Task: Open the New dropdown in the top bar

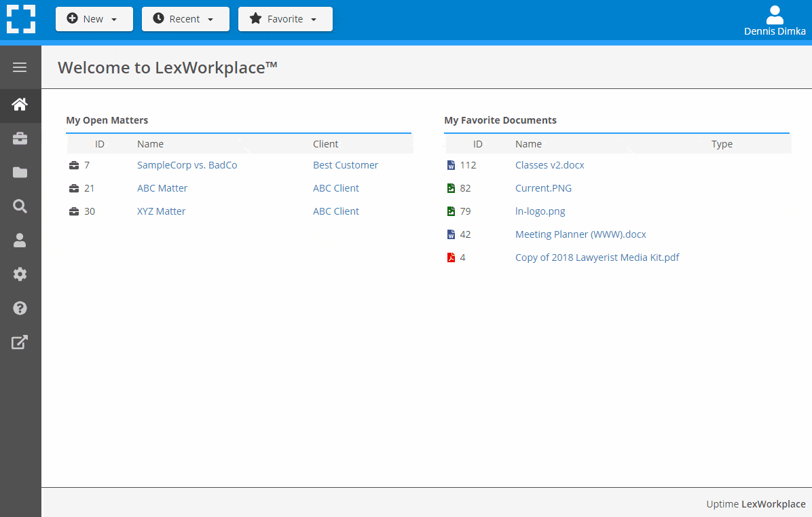Action: point(94,19)
